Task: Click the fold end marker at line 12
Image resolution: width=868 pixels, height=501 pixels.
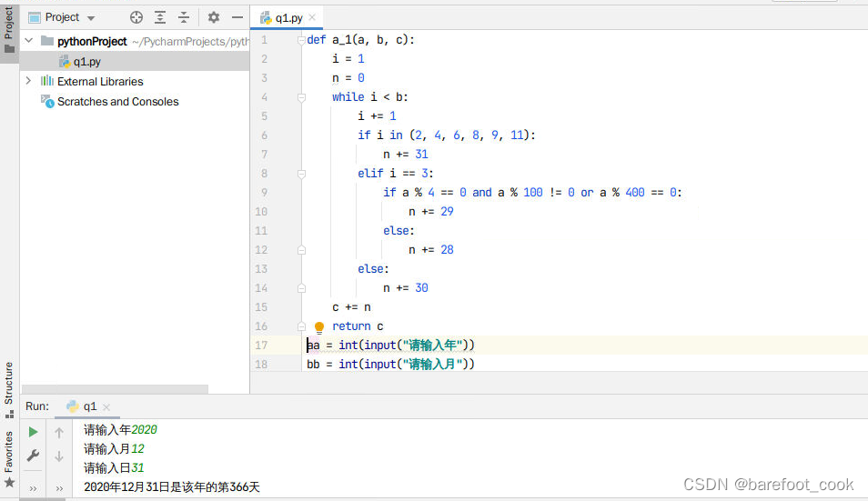Action: 301,250
